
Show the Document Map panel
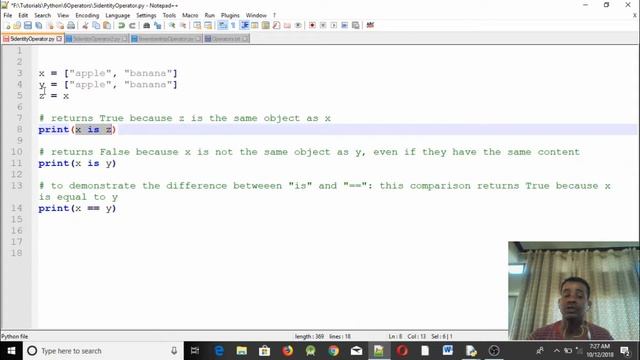[x=266, y=26]
